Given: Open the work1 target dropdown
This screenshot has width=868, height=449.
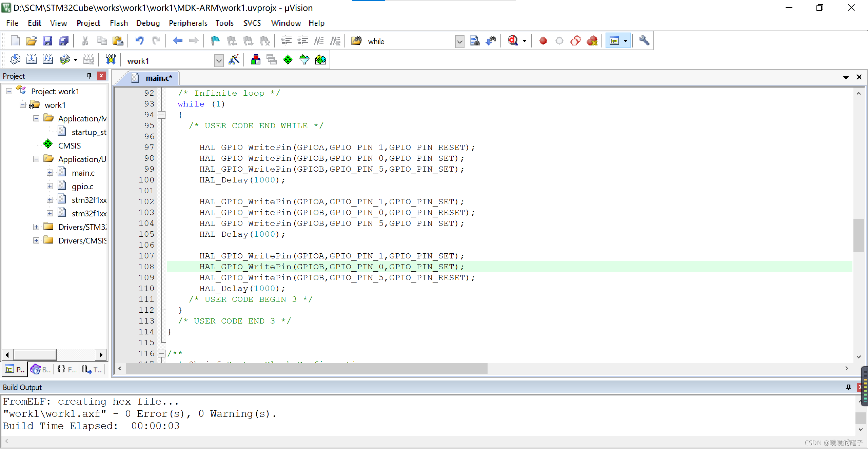Looking at the screenshot, I should pyautogui.click(x=219, y=61).
